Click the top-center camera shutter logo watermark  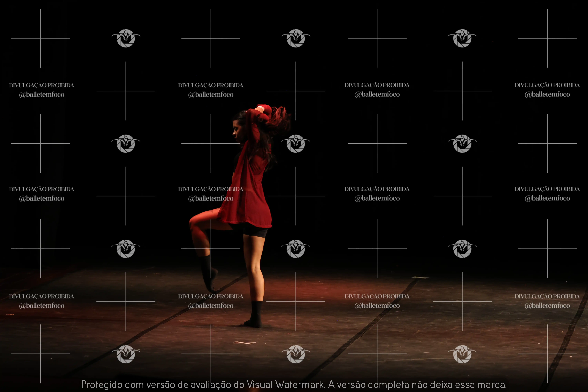296,38
